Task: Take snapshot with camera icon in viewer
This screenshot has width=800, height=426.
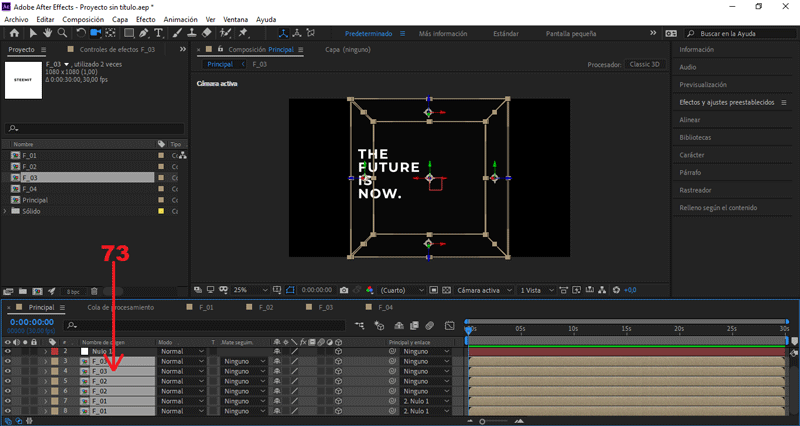Action: [344, 290]
